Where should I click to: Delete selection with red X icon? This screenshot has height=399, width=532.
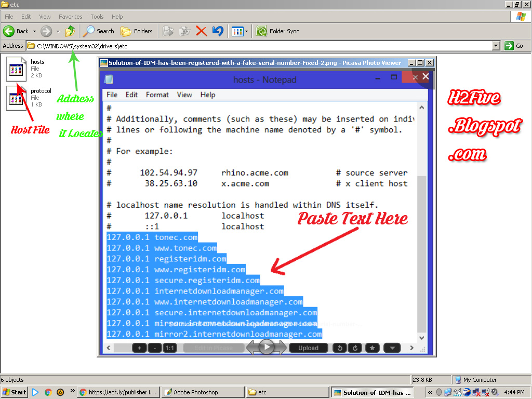[x=201, y=31]
